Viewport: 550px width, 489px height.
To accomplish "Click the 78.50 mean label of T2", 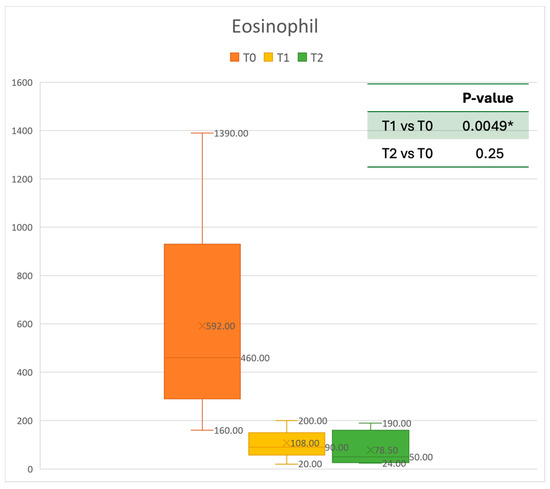I will tap(386, 450).
